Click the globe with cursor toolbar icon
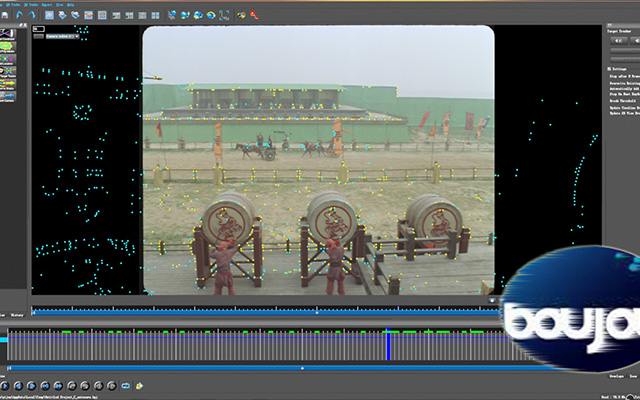 pyautogui.click(x=172, y=16)
